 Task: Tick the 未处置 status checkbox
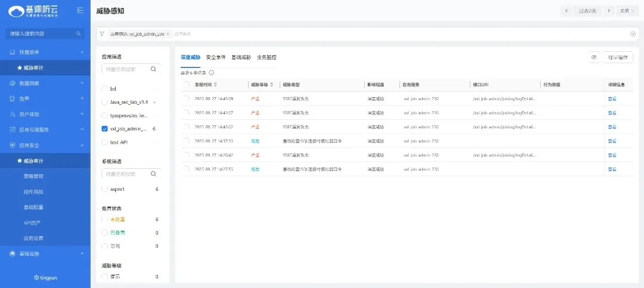point(105,219)
